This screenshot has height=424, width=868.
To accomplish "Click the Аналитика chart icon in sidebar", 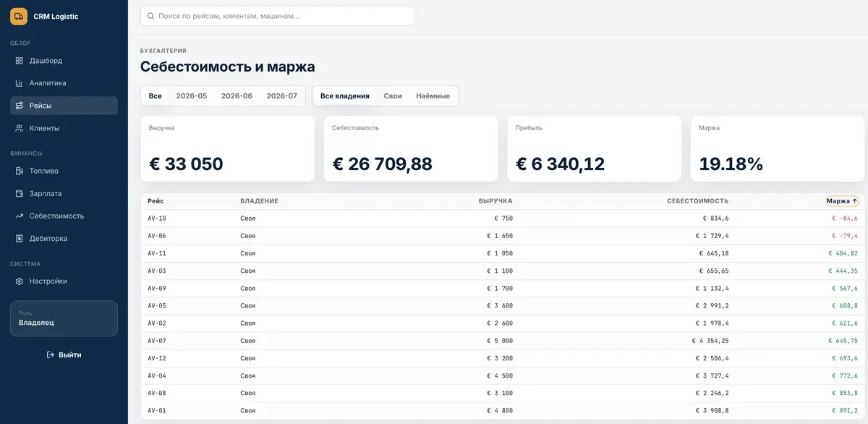I will point(20,83).
